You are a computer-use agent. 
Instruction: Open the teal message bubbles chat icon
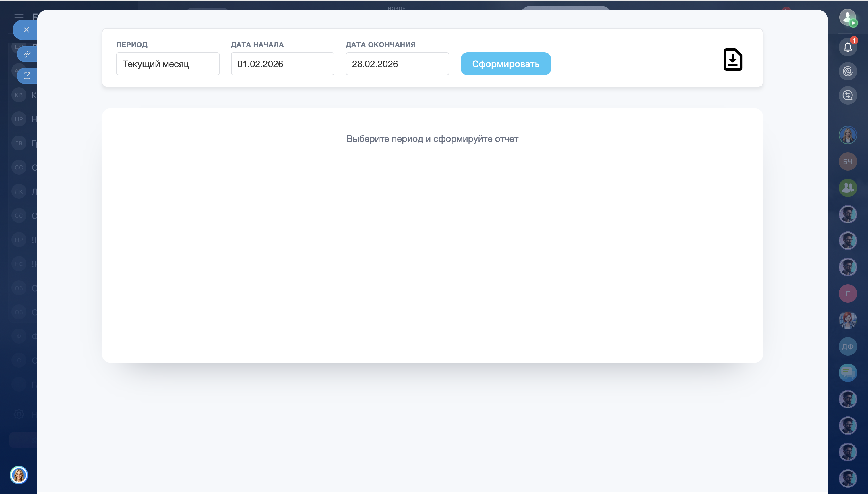coord(848,373)
